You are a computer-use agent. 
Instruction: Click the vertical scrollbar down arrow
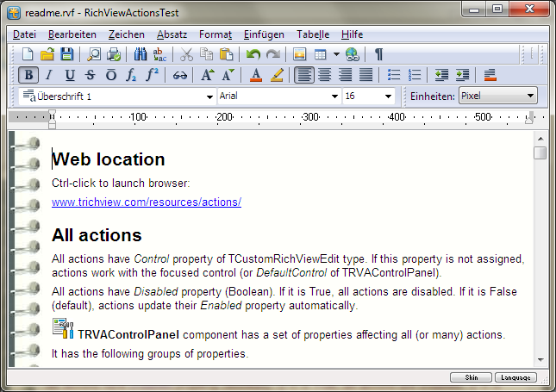point(540,359)
